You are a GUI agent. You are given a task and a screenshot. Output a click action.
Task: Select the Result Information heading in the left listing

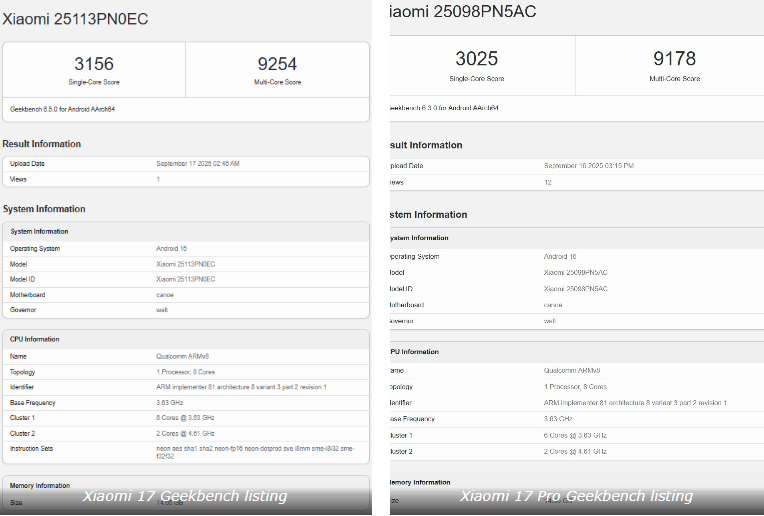42,144
